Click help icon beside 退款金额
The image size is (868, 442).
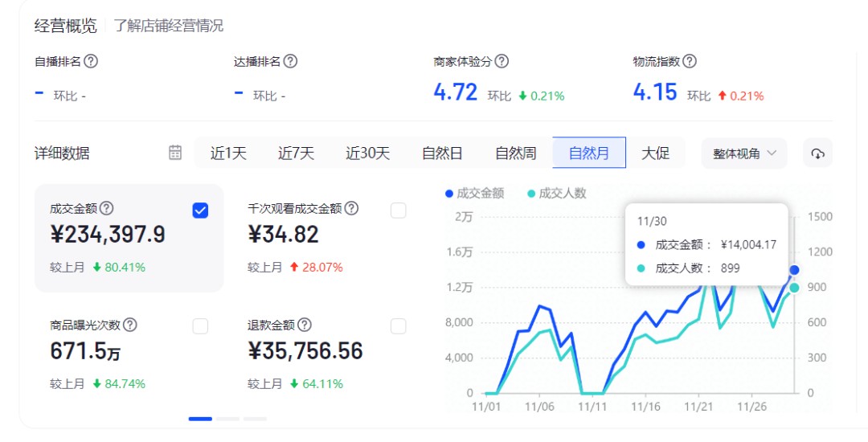304,325
